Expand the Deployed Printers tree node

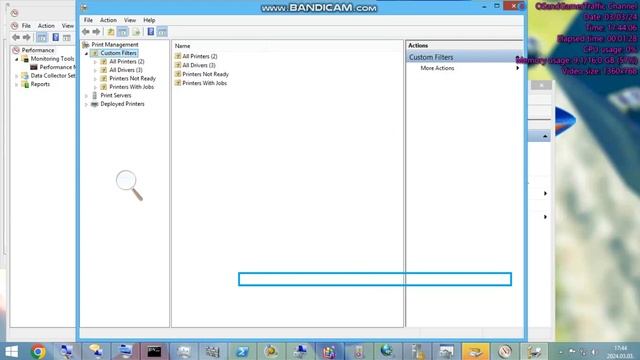87,104
